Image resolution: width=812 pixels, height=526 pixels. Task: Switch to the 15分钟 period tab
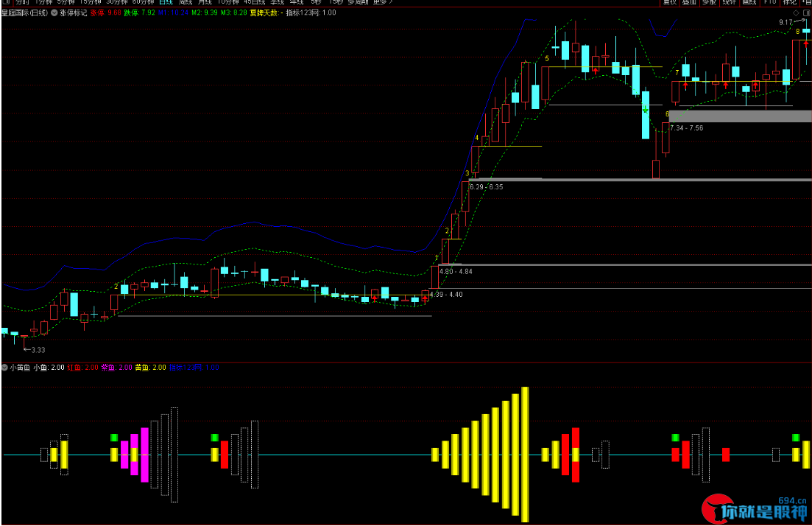coord(90,2)
